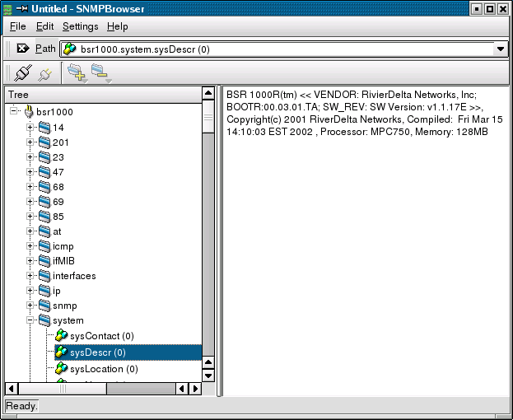Expand the ip tree node
The height and width of the screenshot is (420, 513).
tap(30, 291)
